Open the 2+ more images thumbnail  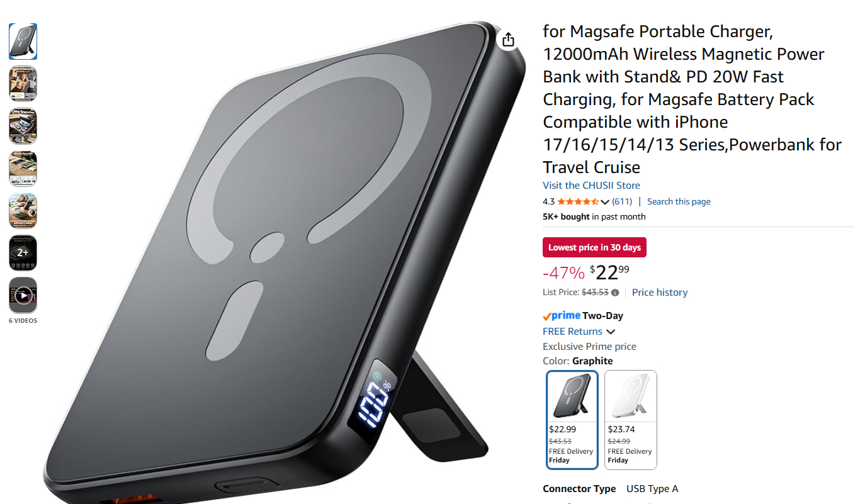23,253
